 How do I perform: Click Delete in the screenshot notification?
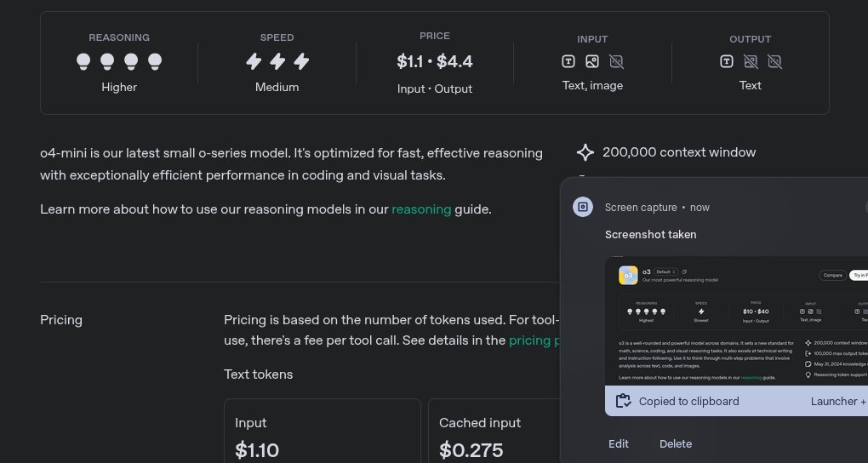[x=676, y=443]
